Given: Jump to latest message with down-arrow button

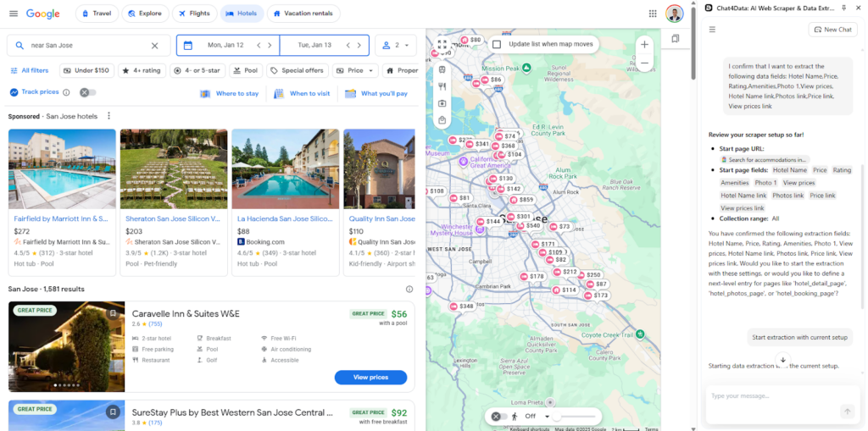Looking at the screenshot, I should tap(782, 360).
